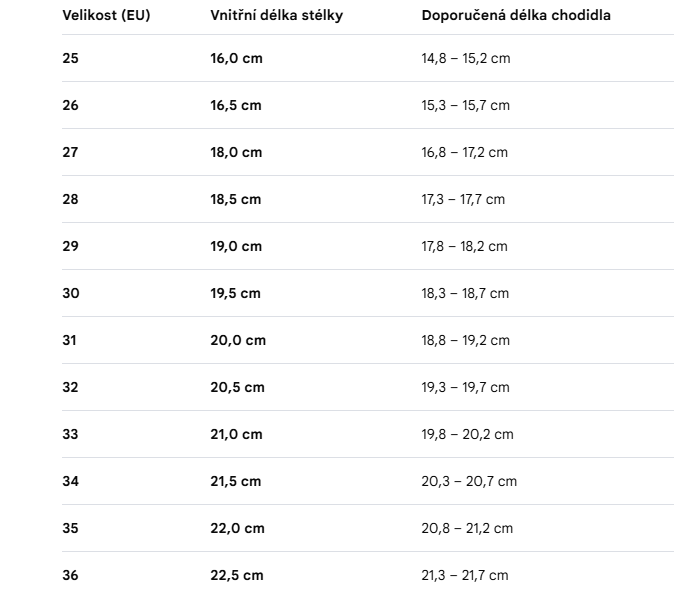Click the 21,3 – 21,7 cm foot range
This screenshot has width=674, height=608.
[x=465, y=575]
